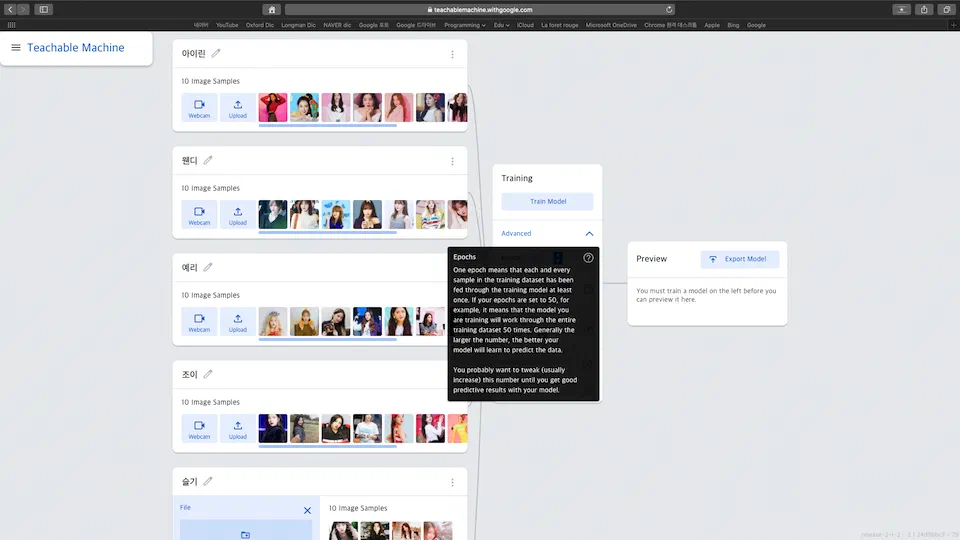This screenshot has width=960, height=540.
Task: Click the pencil icon beside 조이
Action: tap(208, 374)
